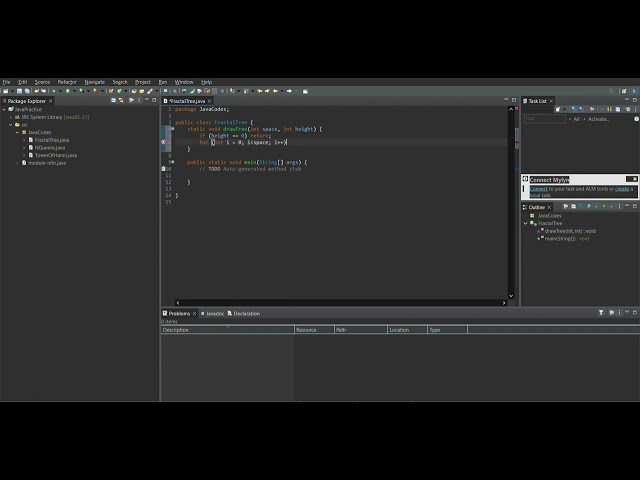Click the Save All toolbar icon

point(27,91)
